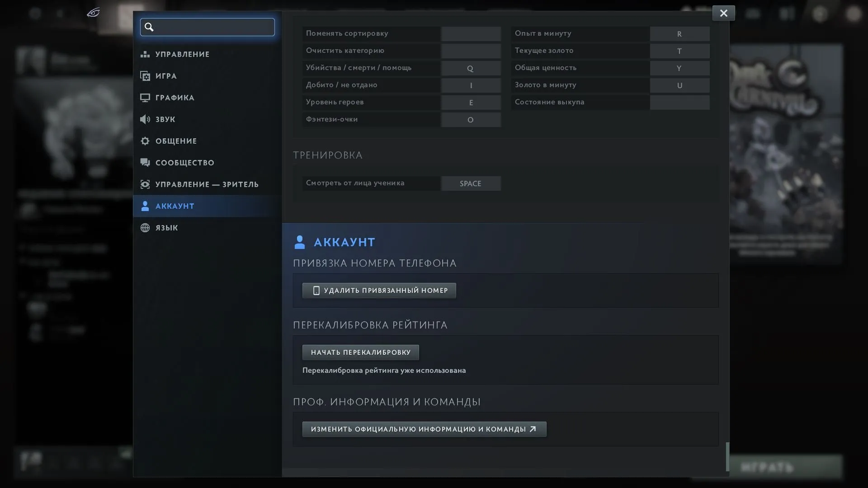Open the Сообщество settings tab
This screenshot has width=868, height=488.
tap(207, 163)
